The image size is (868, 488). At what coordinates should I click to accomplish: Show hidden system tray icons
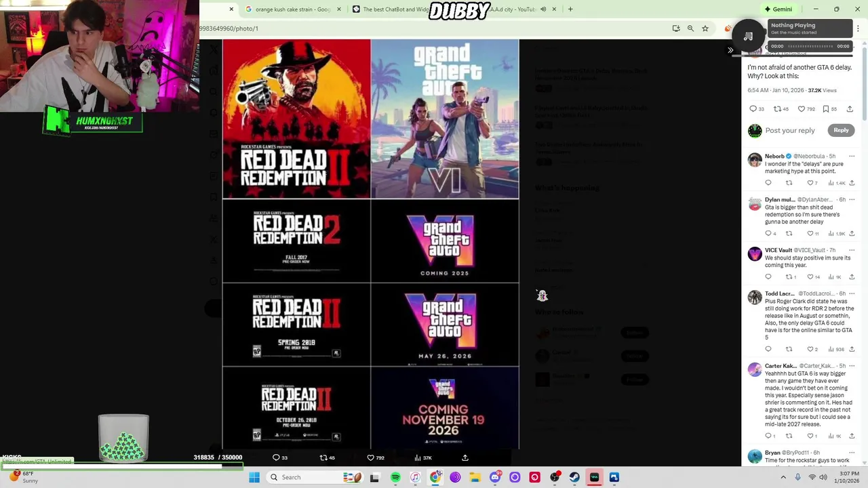tap(783, 477)
